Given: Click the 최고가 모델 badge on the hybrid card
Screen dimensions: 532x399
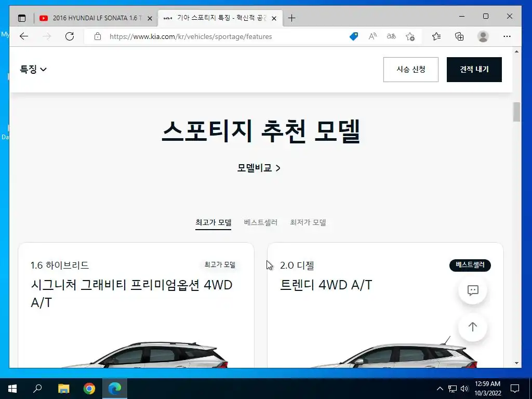Looking at the screenshot, I should 220,264.
